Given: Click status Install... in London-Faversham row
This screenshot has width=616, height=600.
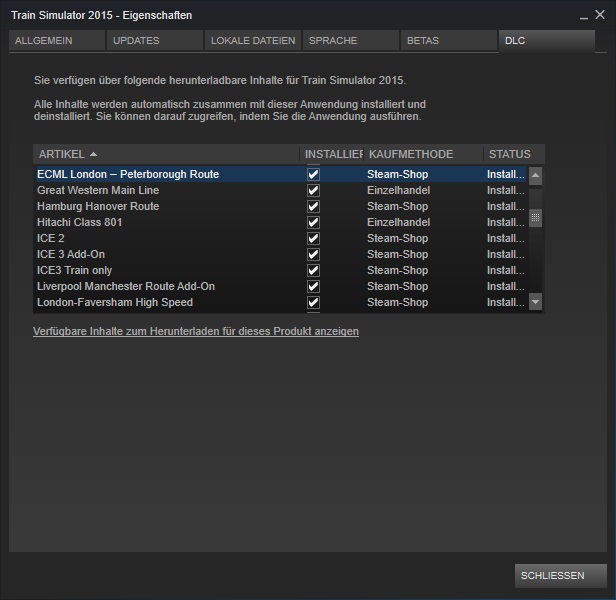Looking at the screenshot, I should 506,302.
